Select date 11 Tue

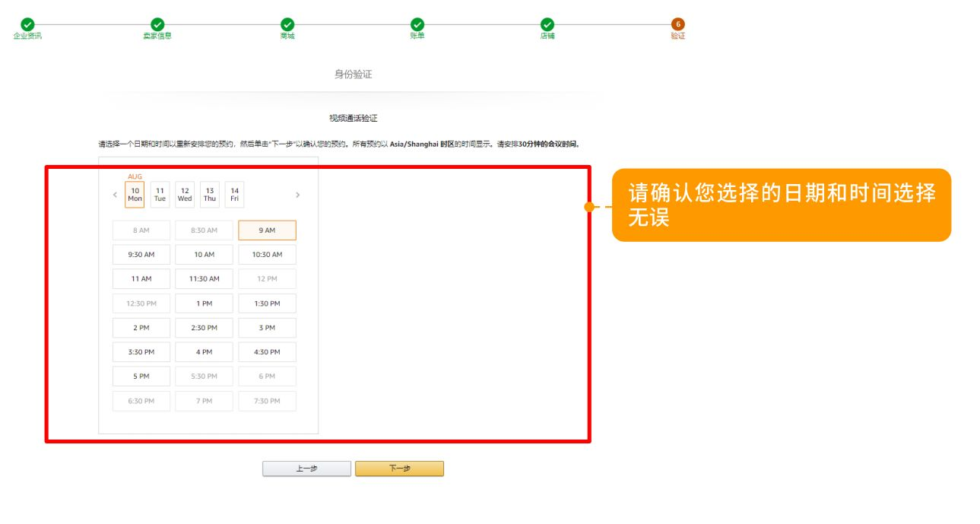tap(160, 195)
